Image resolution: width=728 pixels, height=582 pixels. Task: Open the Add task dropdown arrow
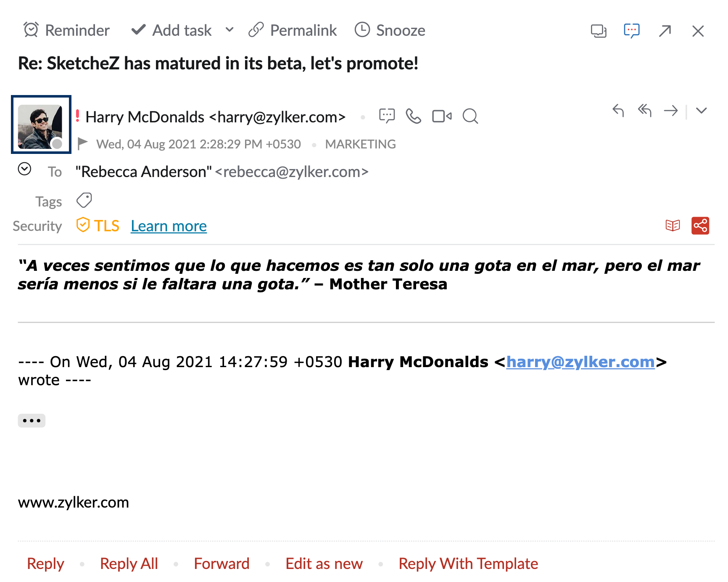[229, 30]
